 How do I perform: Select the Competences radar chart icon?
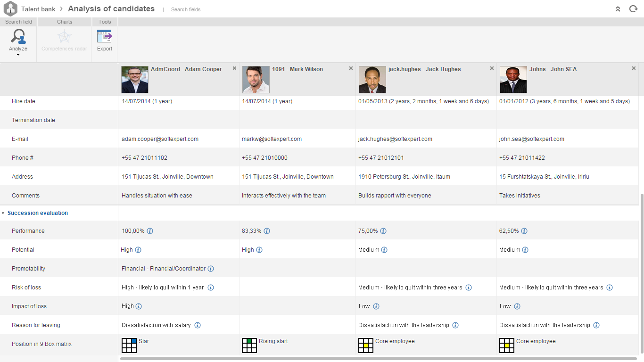pos(64,36)
